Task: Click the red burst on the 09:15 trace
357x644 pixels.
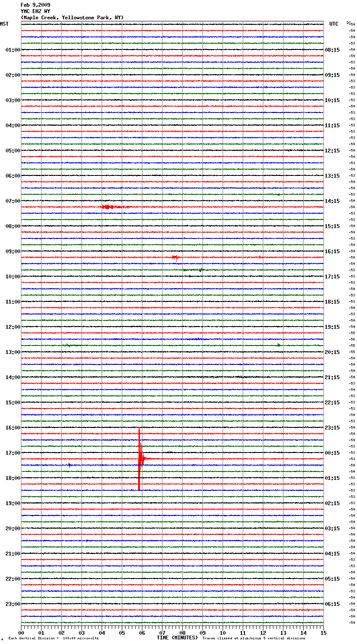Action: tap(176, 257)
